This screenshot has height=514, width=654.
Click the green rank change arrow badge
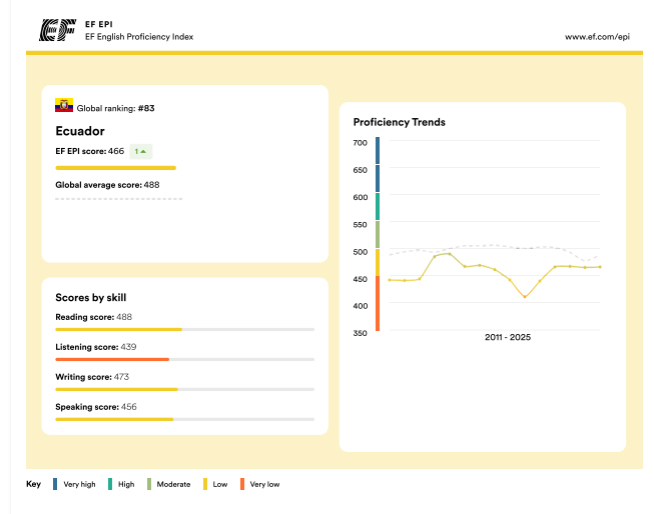click(141, 151)
